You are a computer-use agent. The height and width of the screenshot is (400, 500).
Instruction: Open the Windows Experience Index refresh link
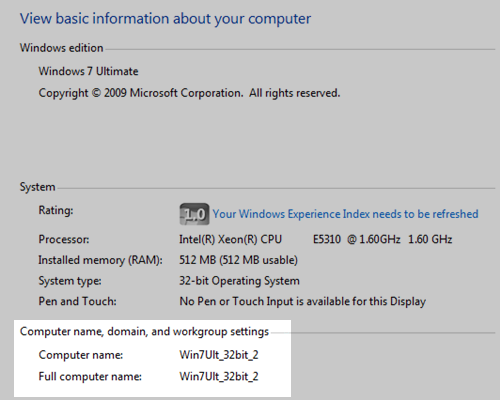tap(345, 214)
